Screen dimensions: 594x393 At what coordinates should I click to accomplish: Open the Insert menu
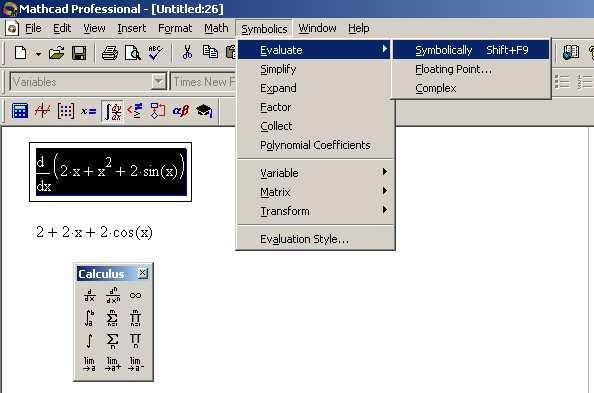tap(131, 28)
